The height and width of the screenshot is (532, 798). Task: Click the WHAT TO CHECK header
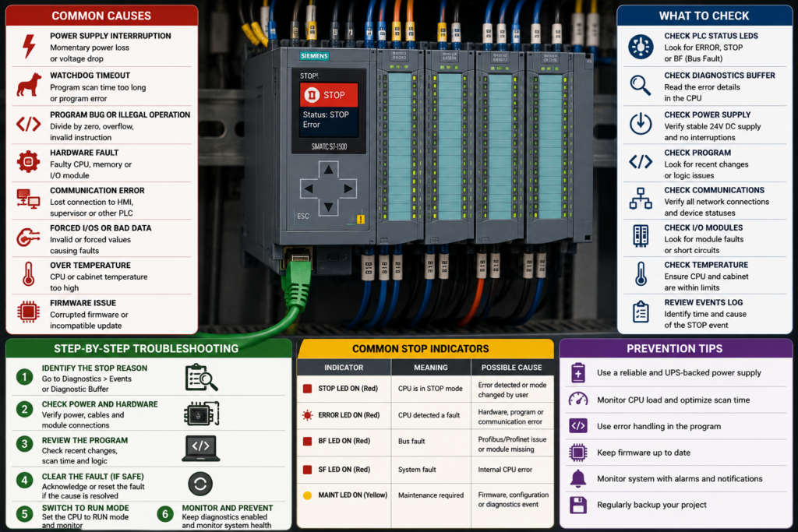[x=704, y=16]
